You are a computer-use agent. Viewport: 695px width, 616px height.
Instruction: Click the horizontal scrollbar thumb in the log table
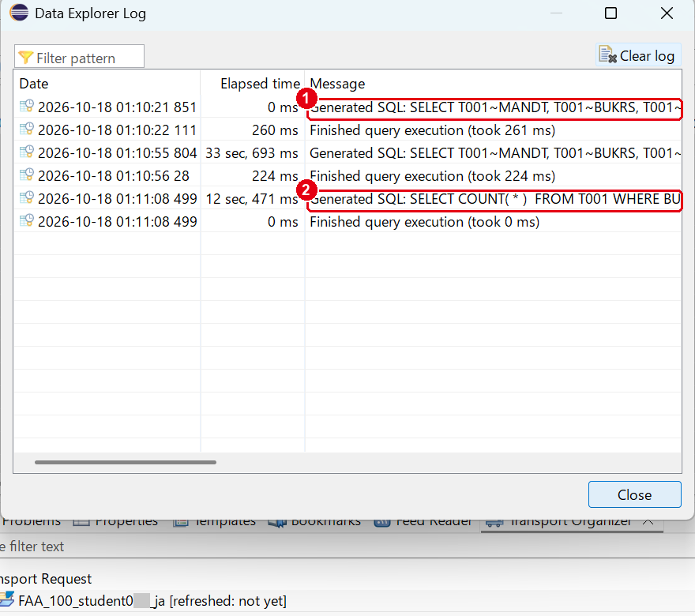pos(126,462)
